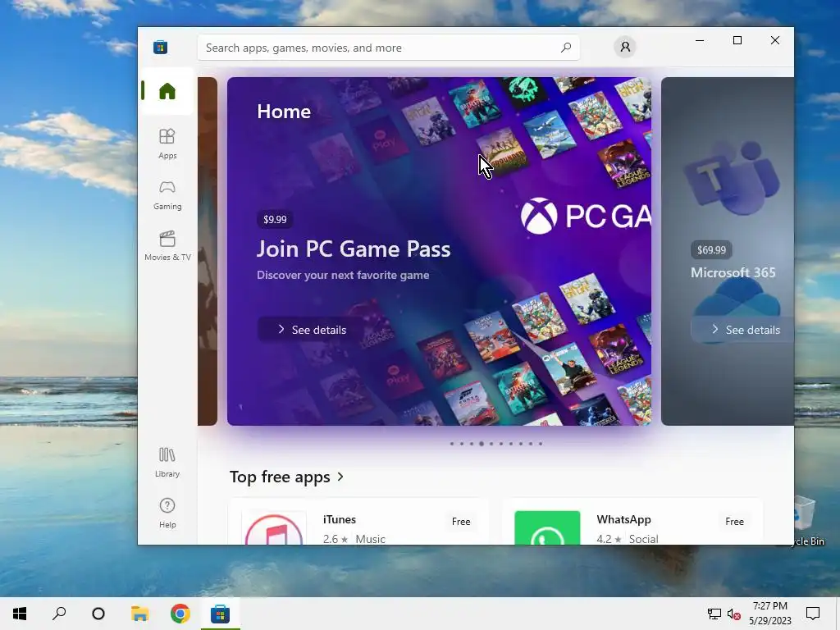Screen dimensions: 840x630
Task: Click the search magnifier icon in the search box
Action: pyautogui.click(x=566, y=48)
